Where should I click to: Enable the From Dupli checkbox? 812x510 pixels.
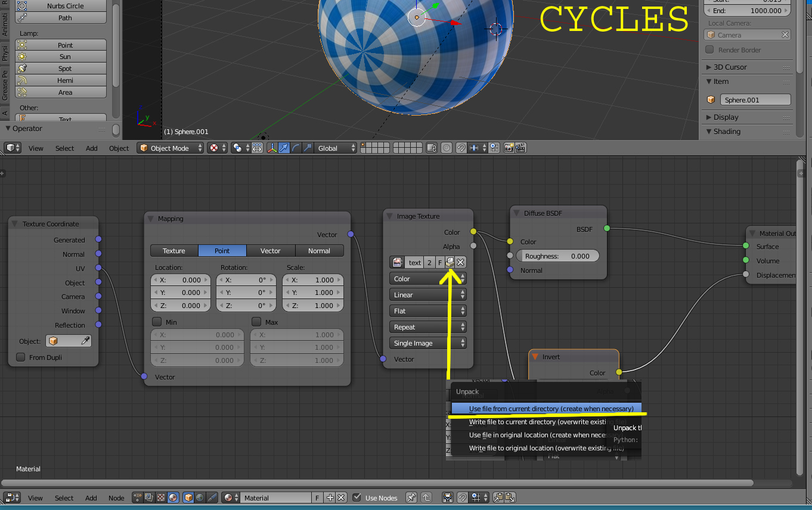(x=21, y=357)
